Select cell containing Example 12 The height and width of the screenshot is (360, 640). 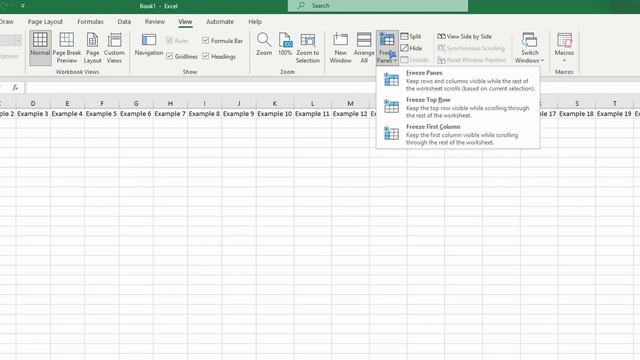[x=350, y=114]
